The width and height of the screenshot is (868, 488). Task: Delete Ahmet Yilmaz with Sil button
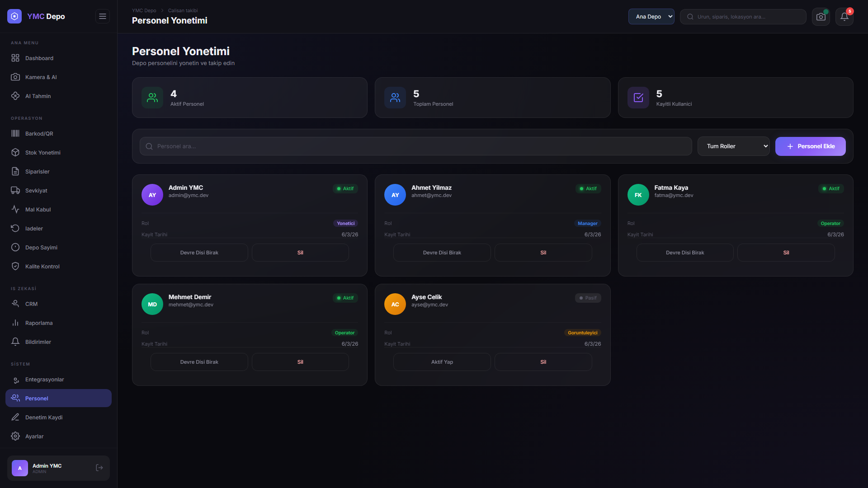pyautogui.click(x=543, y=253)
